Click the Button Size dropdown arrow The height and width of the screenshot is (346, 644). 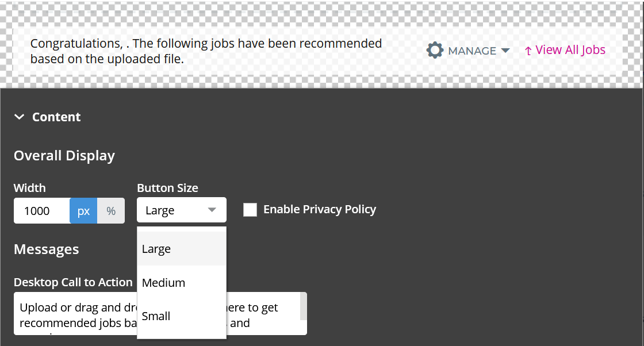coord(212,210)
